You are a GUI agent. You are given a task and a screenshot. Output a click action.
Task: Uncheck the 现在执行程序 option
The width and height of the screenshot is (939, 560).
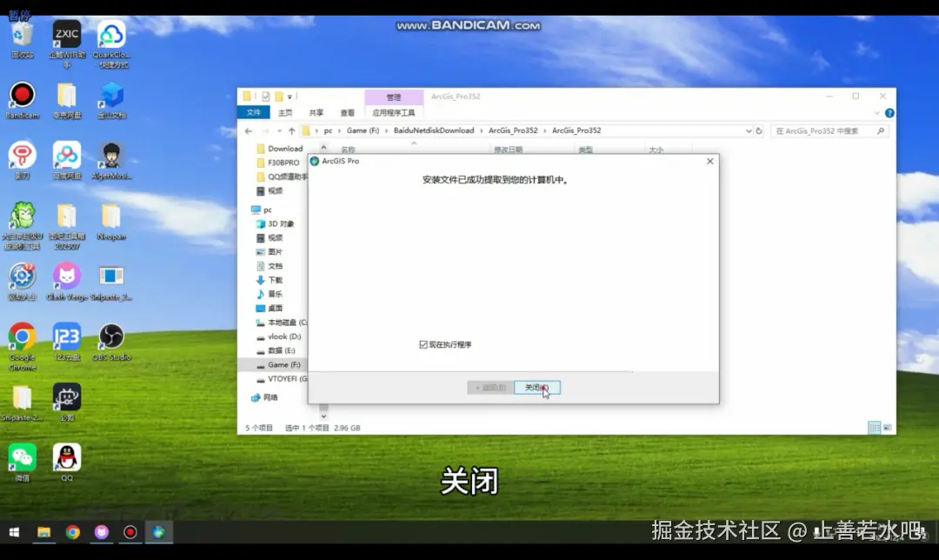[423, 343]
